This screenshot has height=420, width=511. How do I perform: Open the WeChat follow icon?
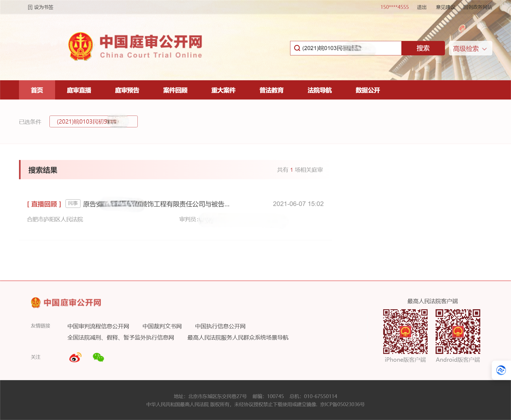pyautogui.click(x=98, y=357)
